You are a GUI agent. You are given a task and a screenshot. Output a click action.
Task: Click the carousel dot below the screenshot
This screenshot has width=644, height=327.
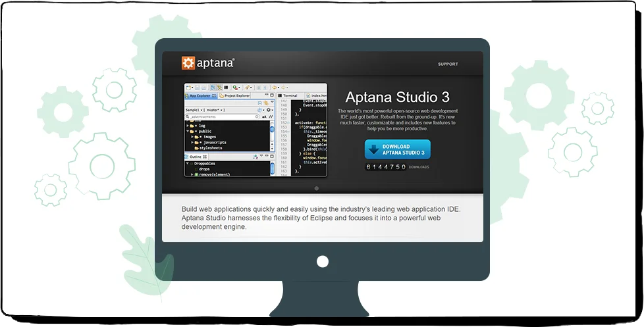click(316, 188)
